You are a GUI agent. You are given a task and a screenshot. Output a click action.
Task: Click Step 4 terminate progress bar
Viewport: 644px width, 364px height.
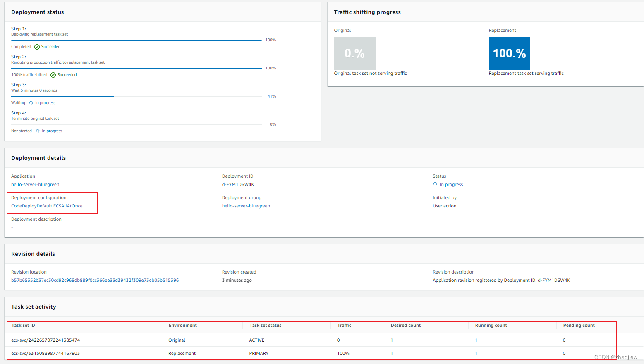[x=136, y=124]
